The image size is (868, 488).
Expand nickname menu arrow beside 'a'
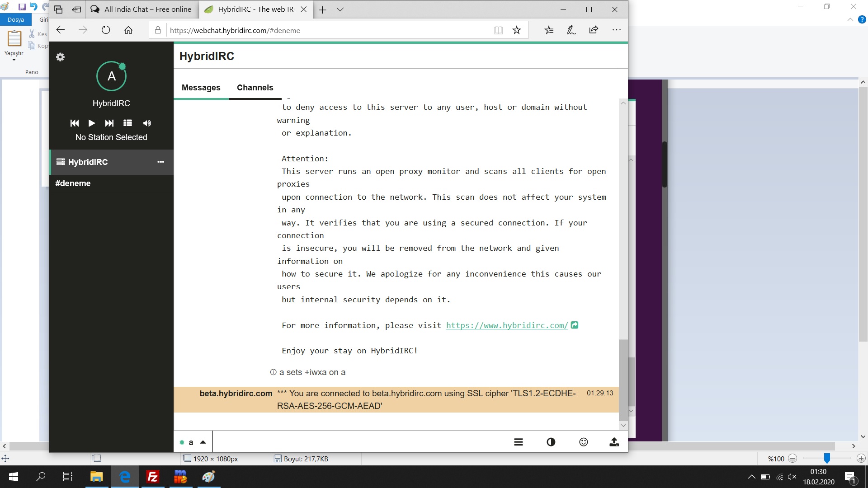pyautogui.click(x=203, y=442)
